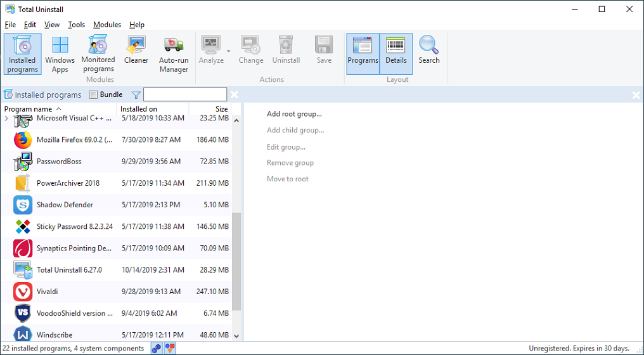Open the File menu
This screenshot has height=355, width=644.
click(x=10, y=25)
